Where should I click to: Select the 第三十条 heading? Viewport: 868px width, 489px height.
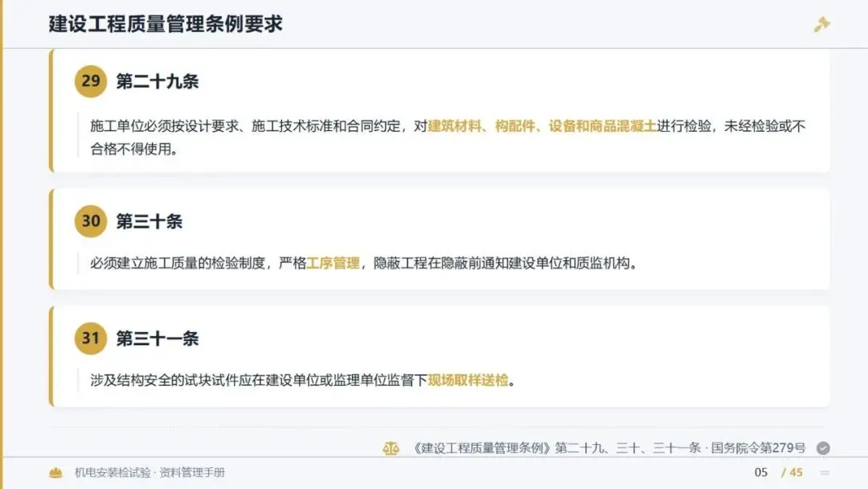(x=149, y=221)
